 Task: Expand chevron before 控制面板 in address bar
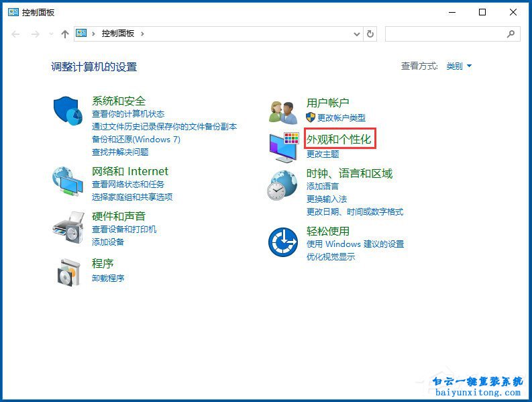tap(93, 34)
